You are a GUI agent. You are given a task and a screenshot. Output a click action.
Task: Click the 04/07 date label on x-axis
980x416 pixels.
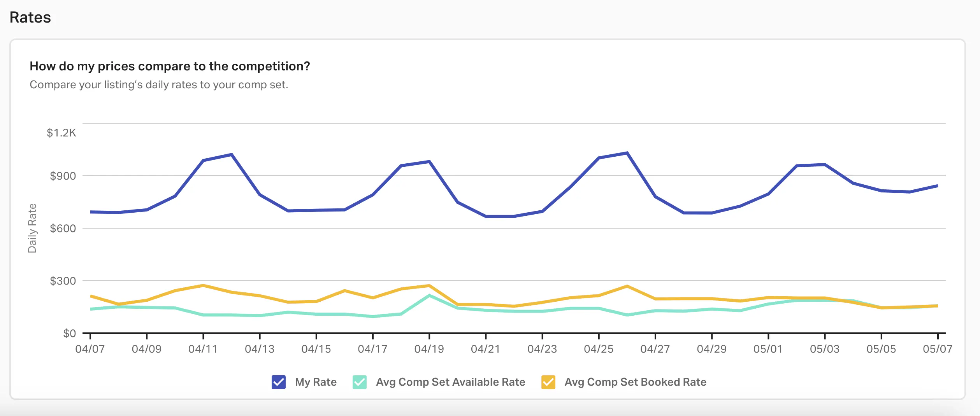coord(90,349)
